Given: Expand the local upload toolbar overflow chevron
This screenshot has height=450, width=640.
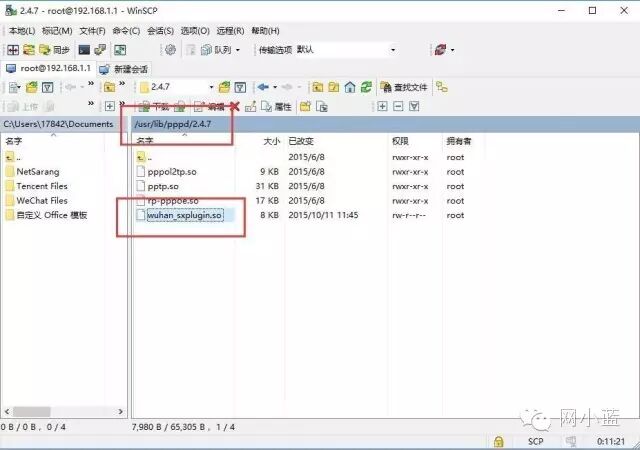Looking at the screenshot, I should pos(91,104).
